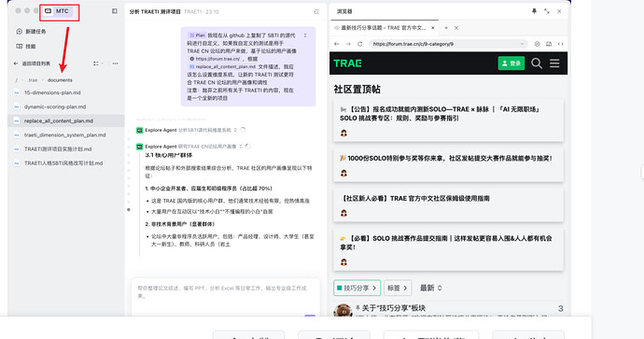The image size is (644, 339).
Task: Open traeti_dimension_system_plan.md file
Action: [65, 134]
